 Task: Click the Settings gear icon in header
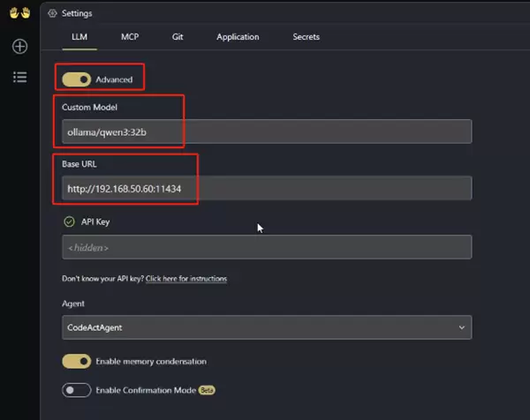(x=53, y=13)
